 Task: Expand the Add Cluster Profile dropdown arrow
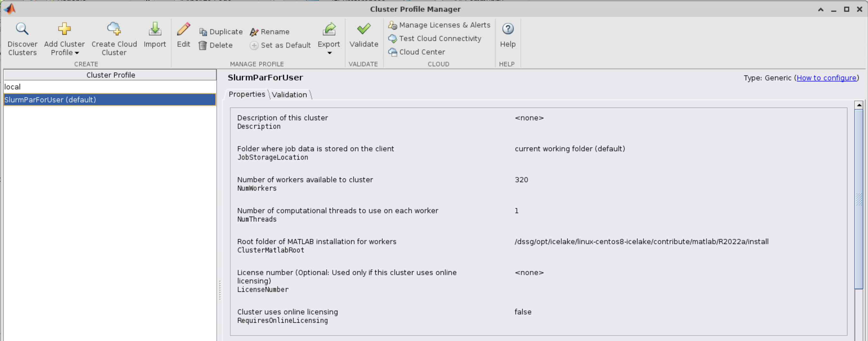click(x=77, y=53)
